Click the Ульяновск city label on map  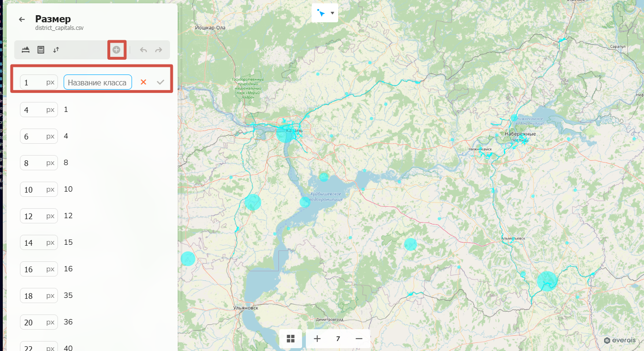tap(246, 308)
